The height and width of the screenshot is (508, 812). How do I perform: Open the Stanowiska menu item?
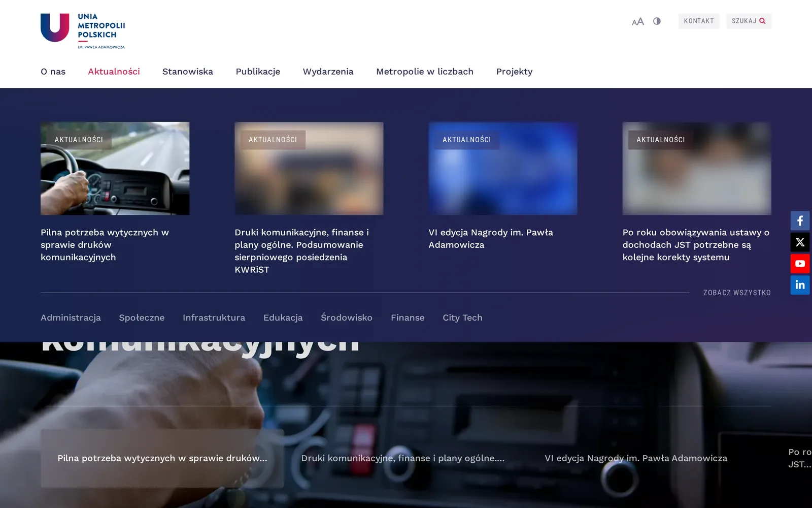(x=188, y=72)
